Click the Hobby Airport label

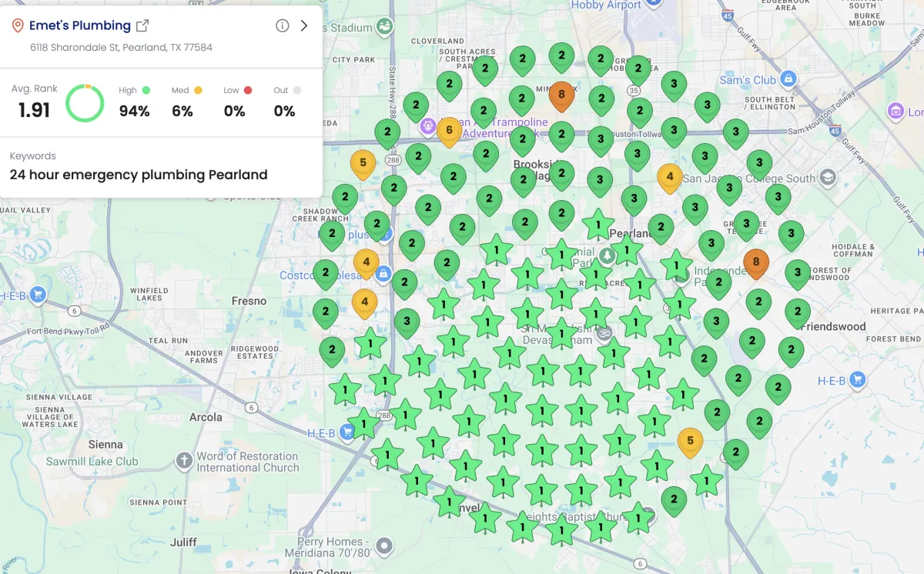point(606,5)
